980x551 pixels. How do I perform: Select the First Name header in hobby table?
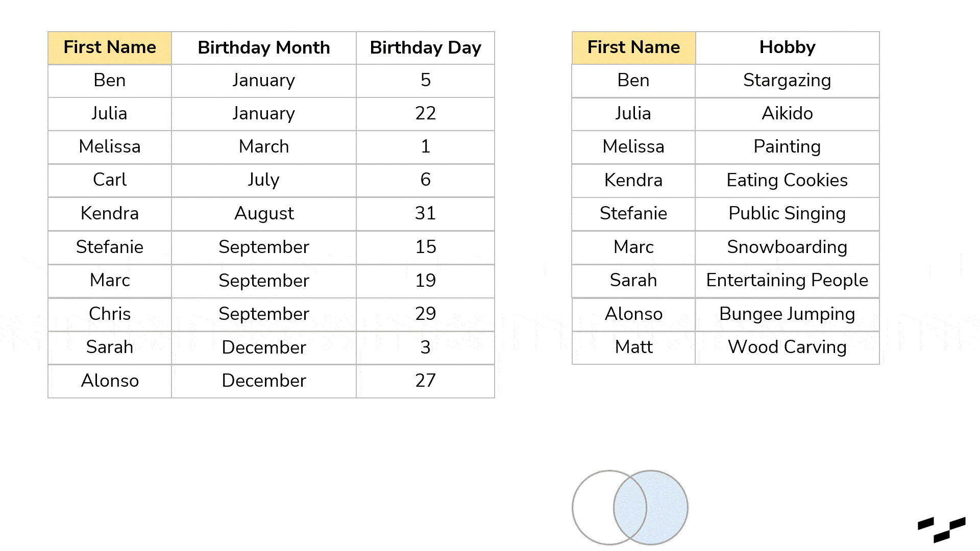[x=633, y=48]
